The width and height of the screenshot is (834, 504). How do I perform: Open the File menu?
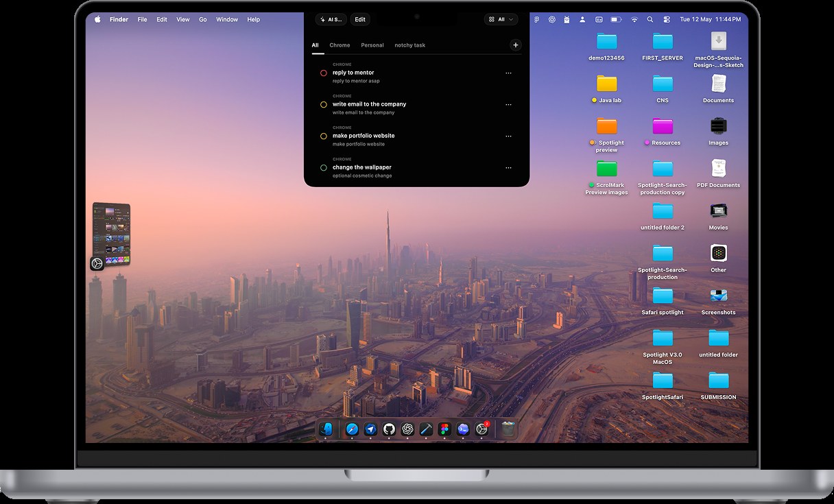tap(142, 20)
